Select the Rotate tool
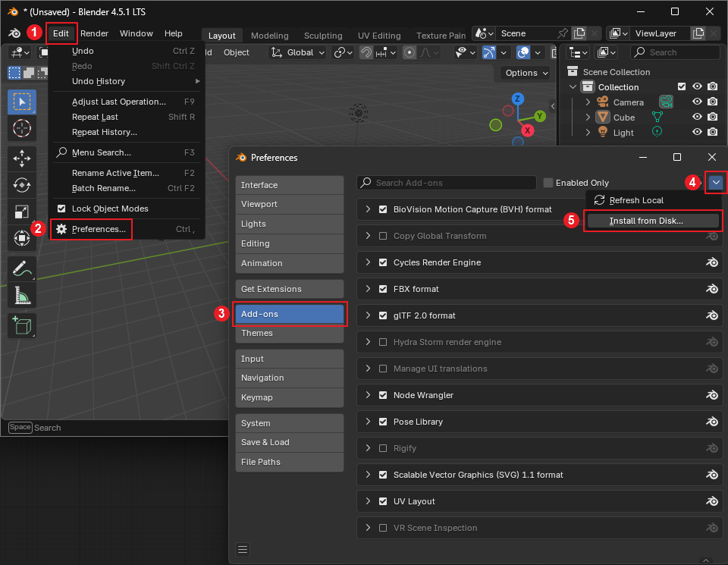728x565 pixels. click(22, 185)
